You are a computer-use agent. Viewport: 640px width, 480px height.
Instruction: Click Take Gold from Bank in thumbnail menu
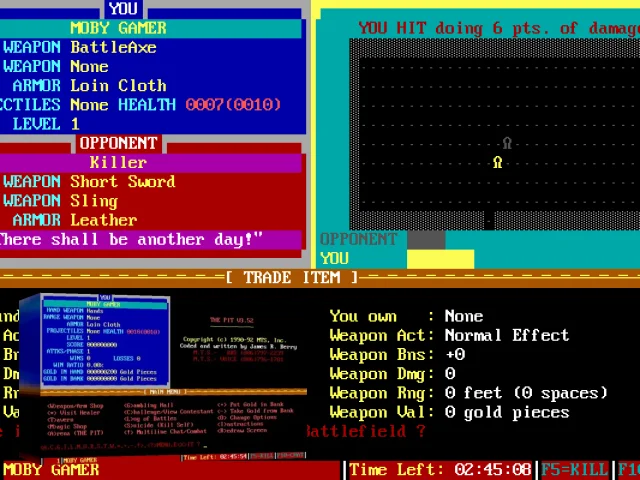[x=255, y=411]
